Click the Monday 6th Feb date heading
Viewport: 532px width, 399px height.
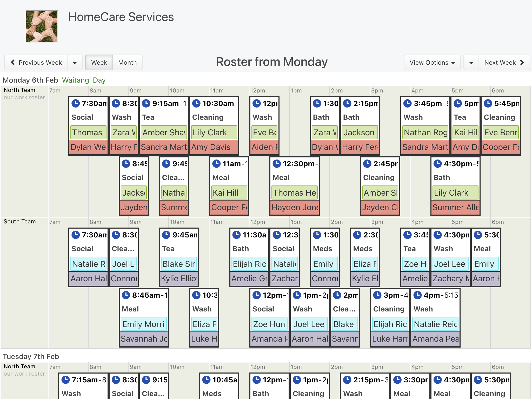click(x=30, y=80)
